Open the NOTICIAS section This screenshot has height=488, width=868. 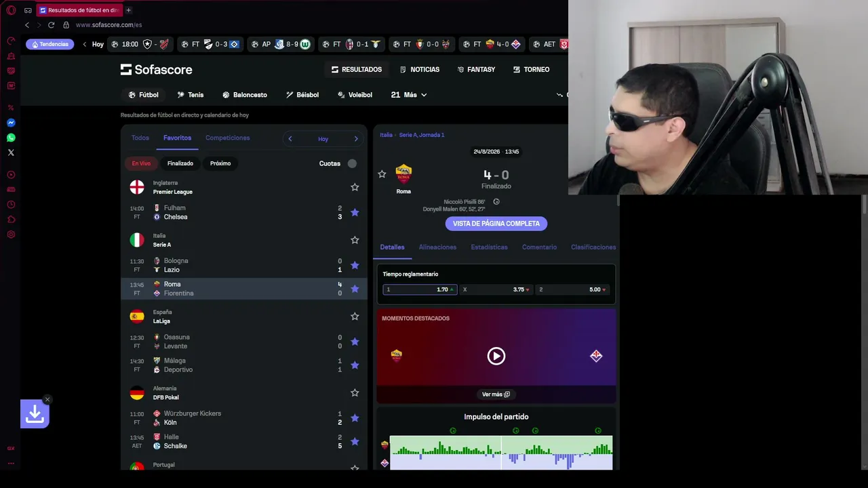pos(420,69)
